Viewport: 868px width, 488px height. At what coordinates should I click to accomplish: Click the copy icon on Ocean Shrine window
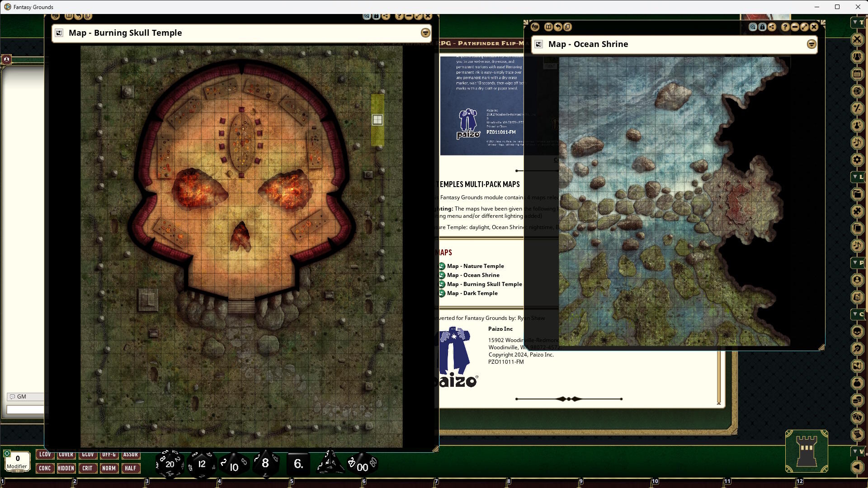coord(568,27)
